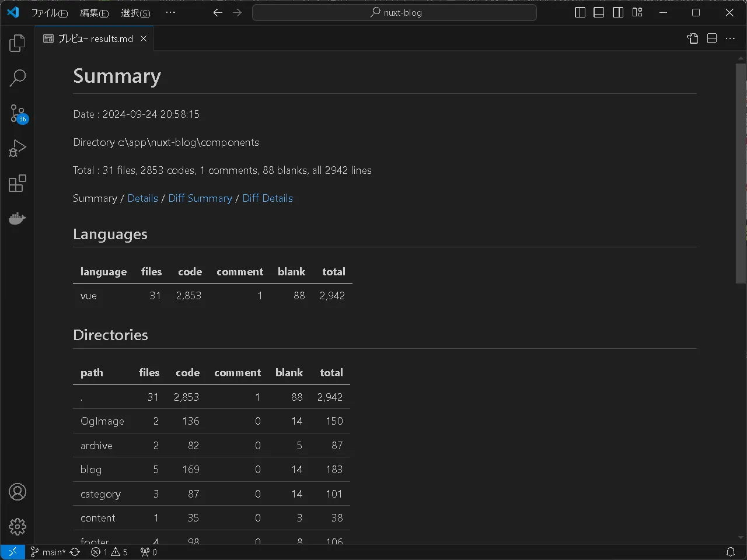747x560 pixels.
Task: Click the 2,942 total in Languages table
Action: 332,296
